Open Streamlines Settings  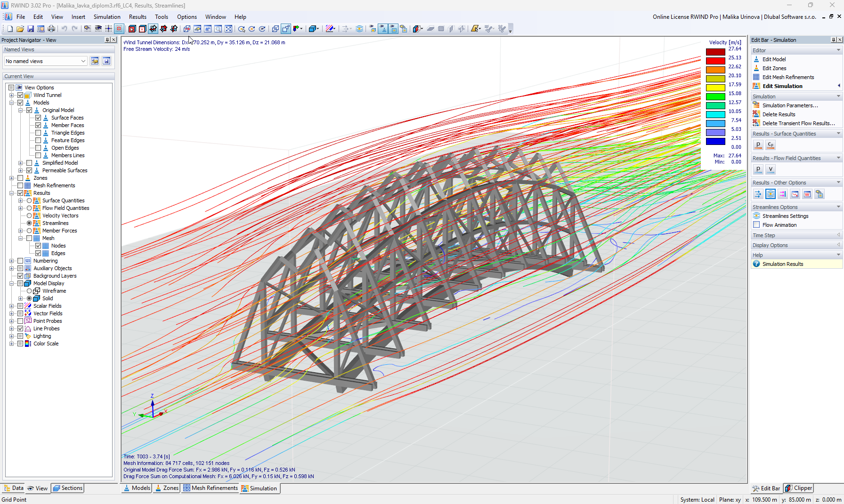(785, 216)
